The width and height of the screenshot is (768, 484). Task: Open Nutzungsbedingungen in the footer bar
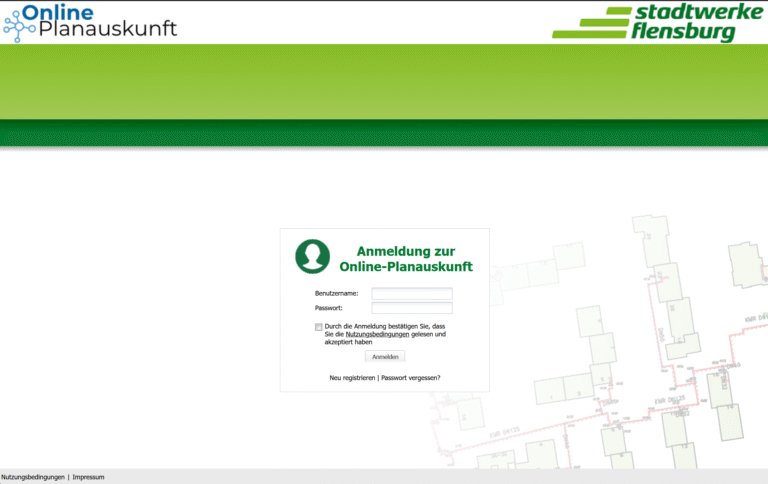click(x=33, y=477)
